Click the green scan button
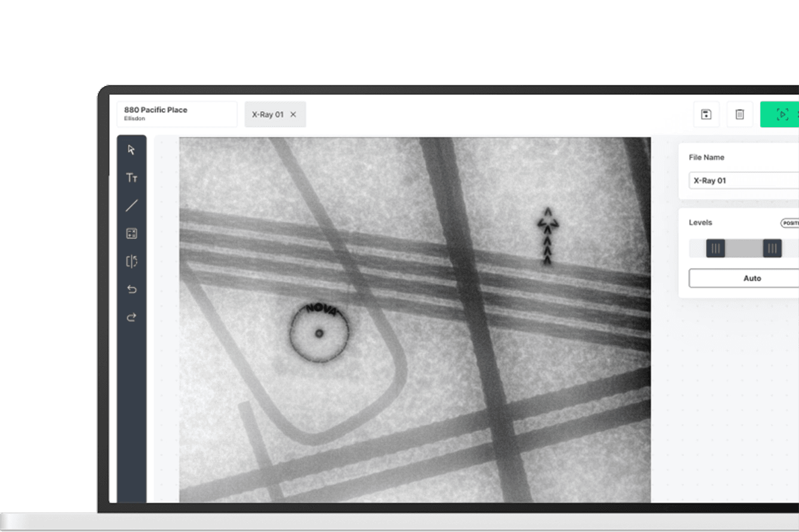This screenshot has width=799, height=532. click(780, 114)
